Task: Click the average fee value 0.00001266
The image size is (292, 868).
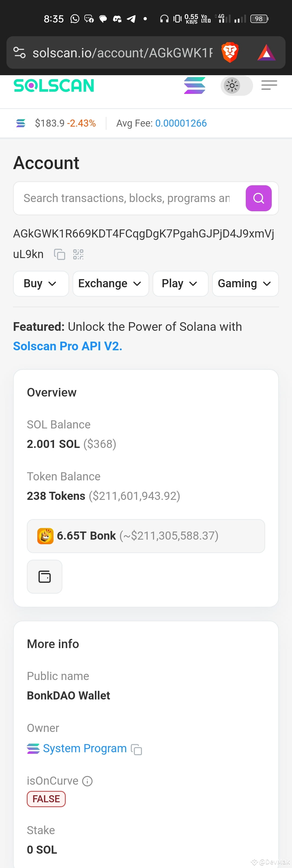Action: (x=181, y=123)
